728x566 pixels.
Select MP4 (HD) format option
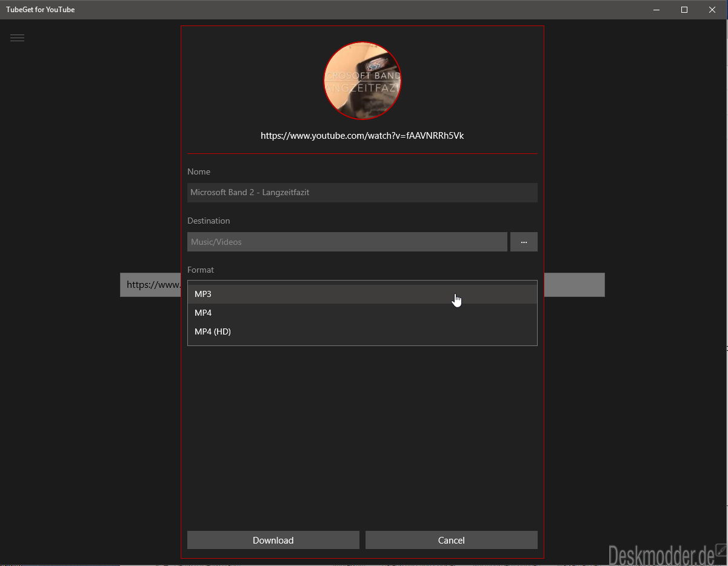coord(362,331)
